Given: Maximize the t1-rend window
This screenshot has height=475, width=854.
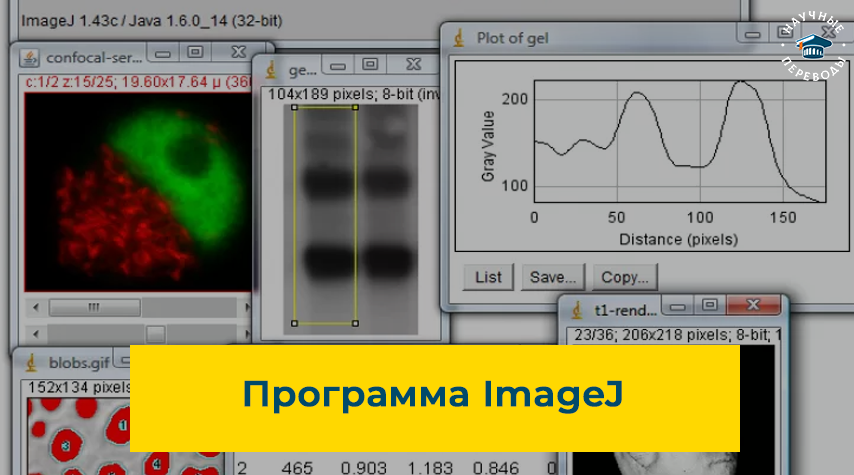Looking at the screenshot, I should (x=710, y=305).
